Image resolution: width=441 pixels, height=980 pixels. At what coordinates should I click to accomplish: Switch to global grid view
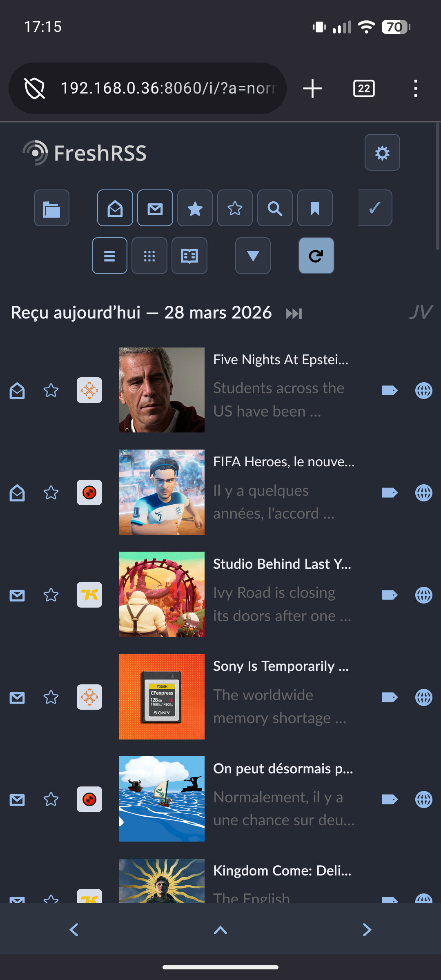149,256
